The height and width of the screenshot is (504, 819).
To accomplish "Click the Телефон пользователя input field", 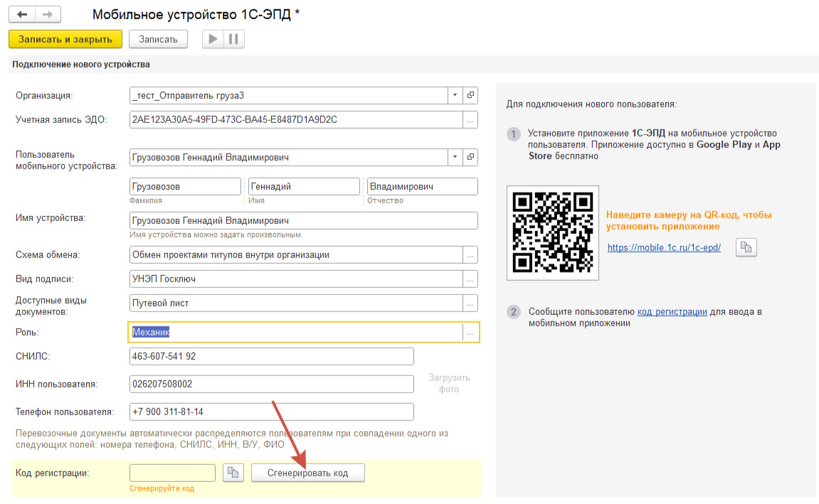I will (272, 412).
